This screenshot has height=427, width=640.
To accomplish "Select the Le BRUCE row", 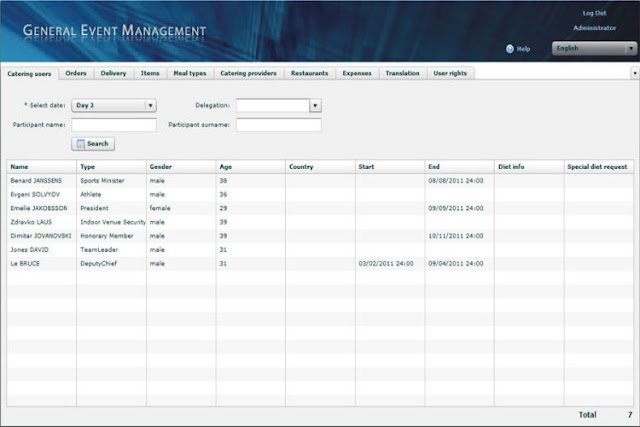I will coord(320,264).
